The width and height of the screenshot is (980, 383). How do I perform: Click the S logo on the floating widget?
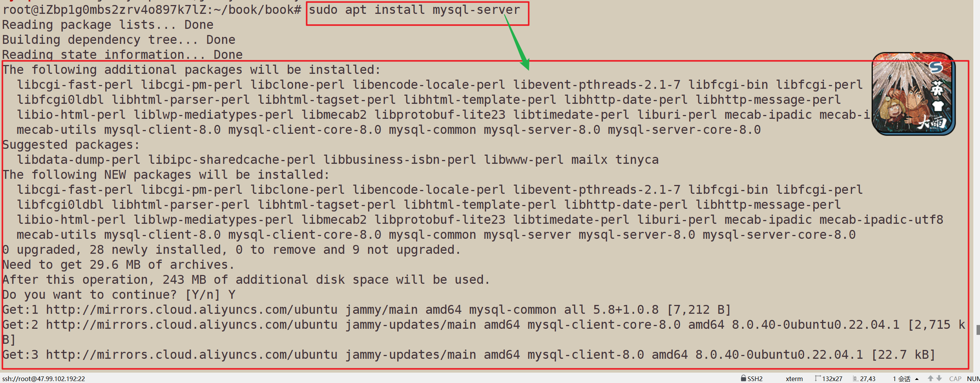(936, 67)
